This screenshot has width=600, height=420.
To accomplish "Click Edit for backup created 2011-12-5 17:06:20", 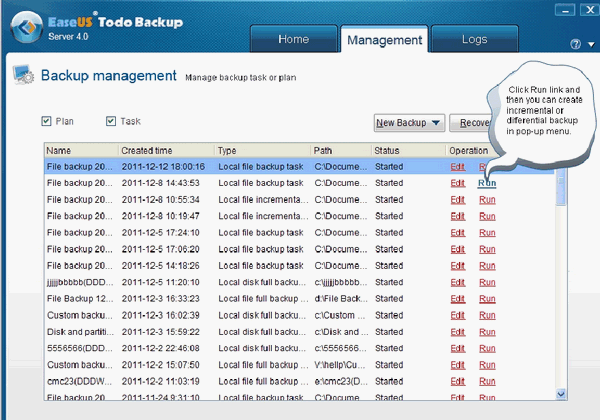I will [x=458, y=249].
